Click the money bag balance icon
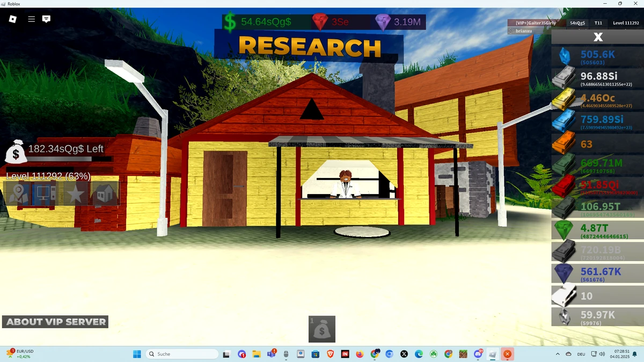644x362 pixels. (x=16, y=153)
